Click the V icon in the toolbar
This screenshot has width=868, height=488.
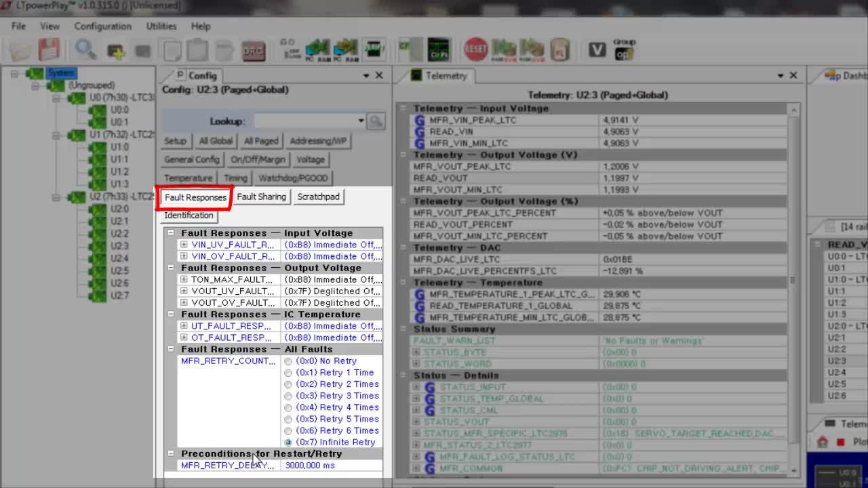(x=597, y=50)
